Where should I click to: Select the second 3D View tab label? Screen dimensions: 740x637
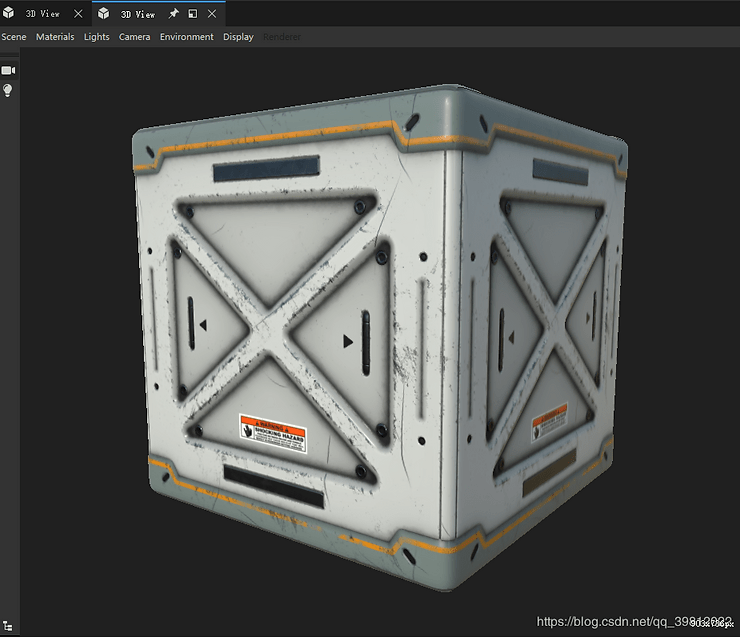[138, 14]
